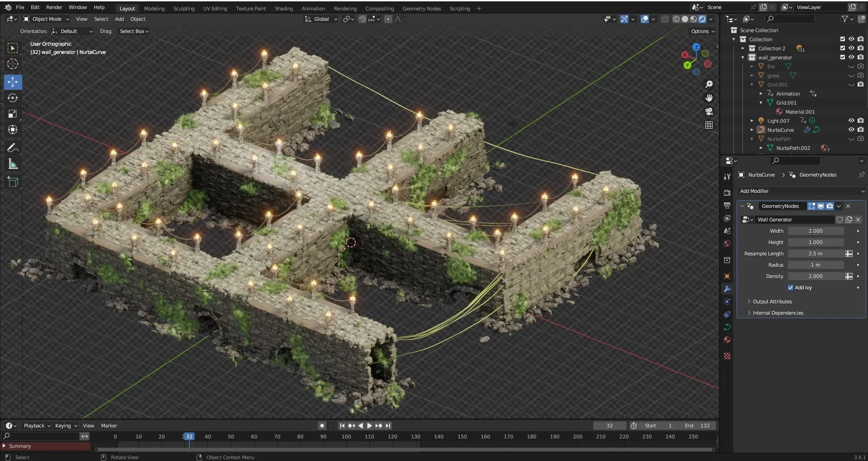Open the Modifier properties wrench tab
Viewport: 868px width, 461px height.
[727, 289]
